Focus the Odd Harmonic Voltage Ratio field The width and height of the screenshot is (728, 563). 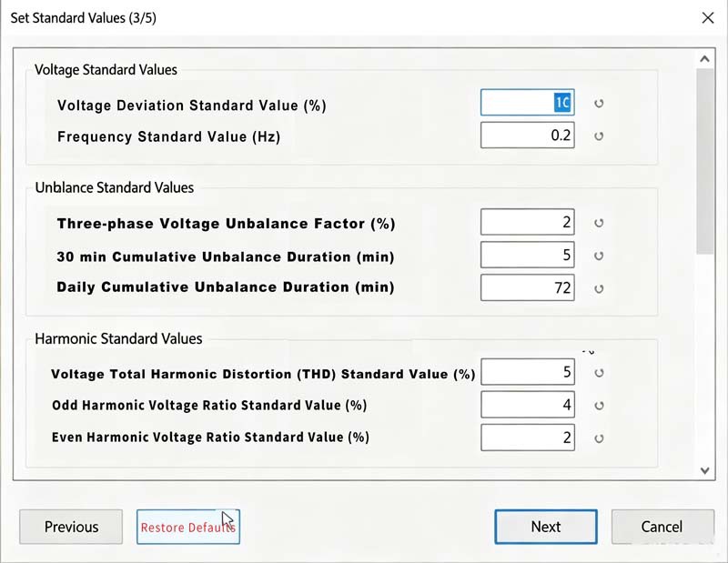point(528,405)
